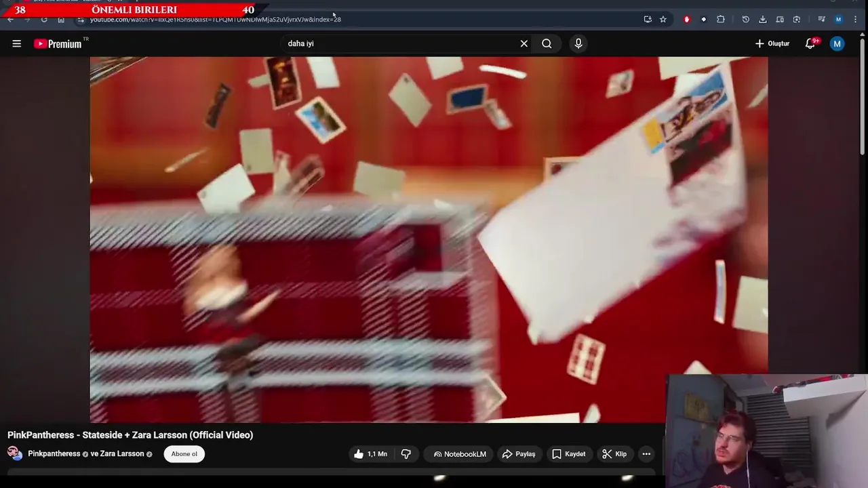
Task: Start voice search with the microphone
Action: coord(578,43)
